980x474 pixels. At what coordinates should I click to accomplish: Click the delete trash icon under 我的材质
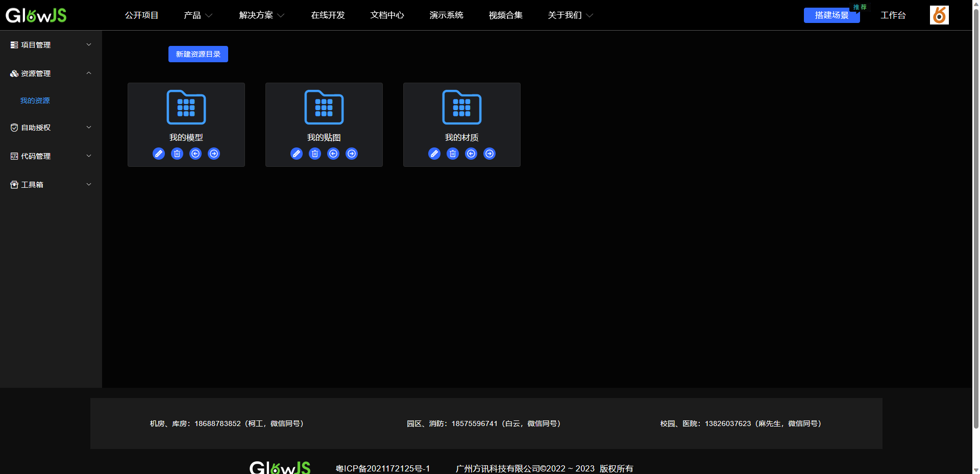[x=453, y=154]
